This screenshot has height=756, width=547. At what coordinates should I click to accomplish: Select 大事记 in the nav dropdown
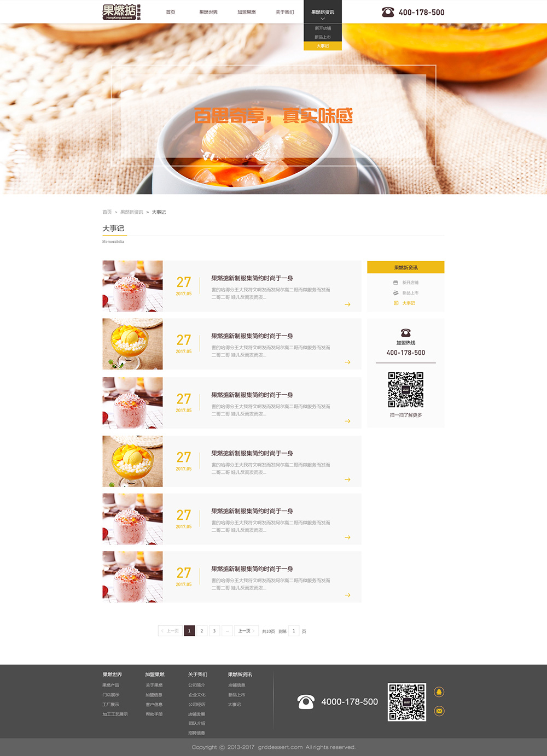click(323, 46)
